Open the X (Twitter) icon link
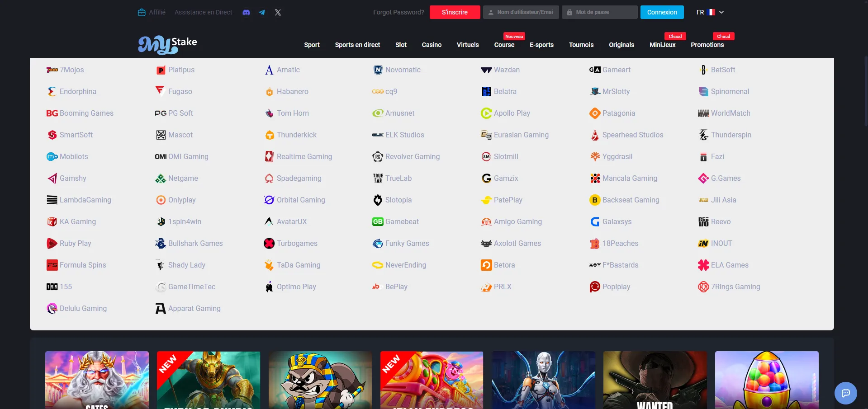 tap(278, 13)
